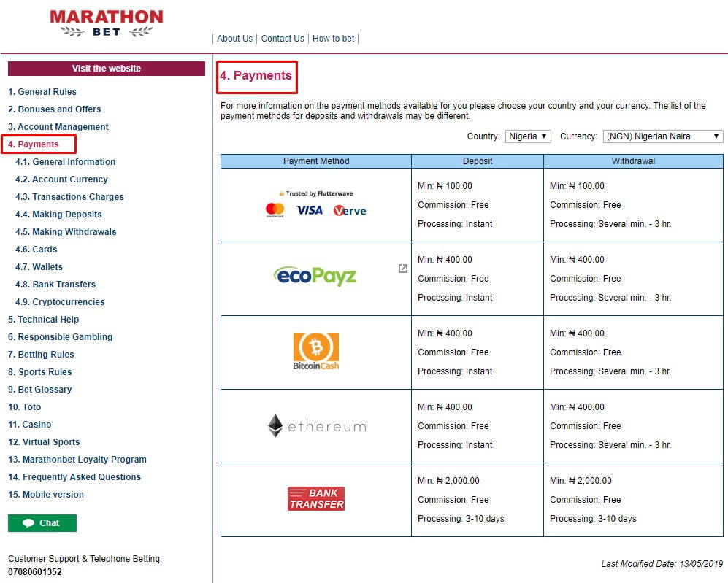Click the ecoPayz payment logo
This screenshot has width=728, height=583.
tap(315, 276)
